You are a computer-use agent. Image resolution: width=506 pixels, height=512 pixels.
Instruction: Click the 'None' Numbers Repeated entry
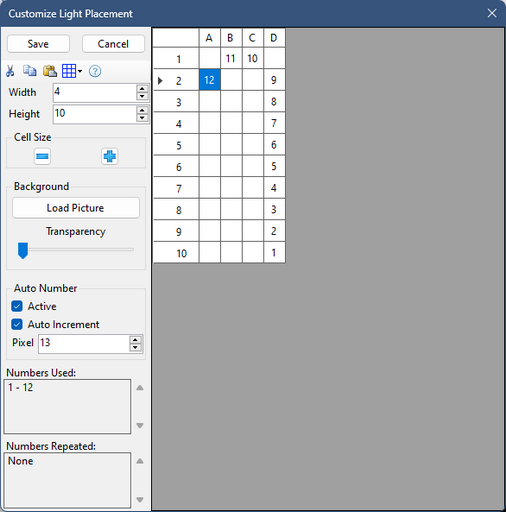21,461
